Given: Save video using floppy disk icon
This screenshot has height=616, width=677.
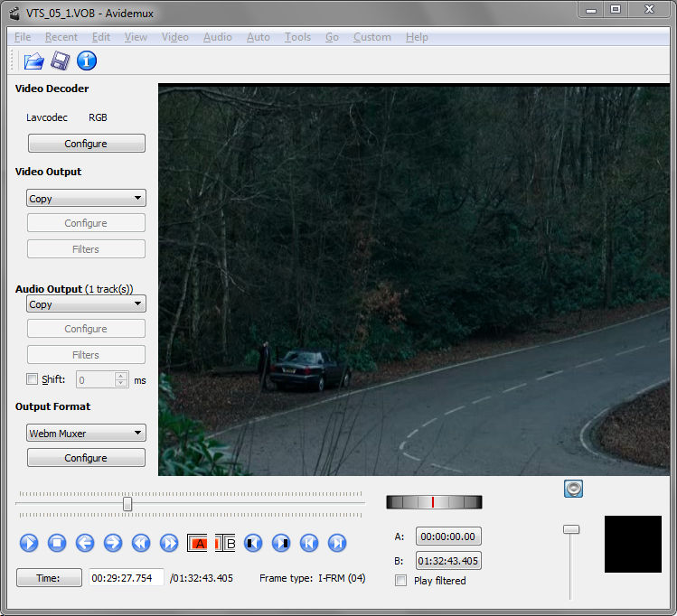Looking at the screenshot, I should [60, 61].
